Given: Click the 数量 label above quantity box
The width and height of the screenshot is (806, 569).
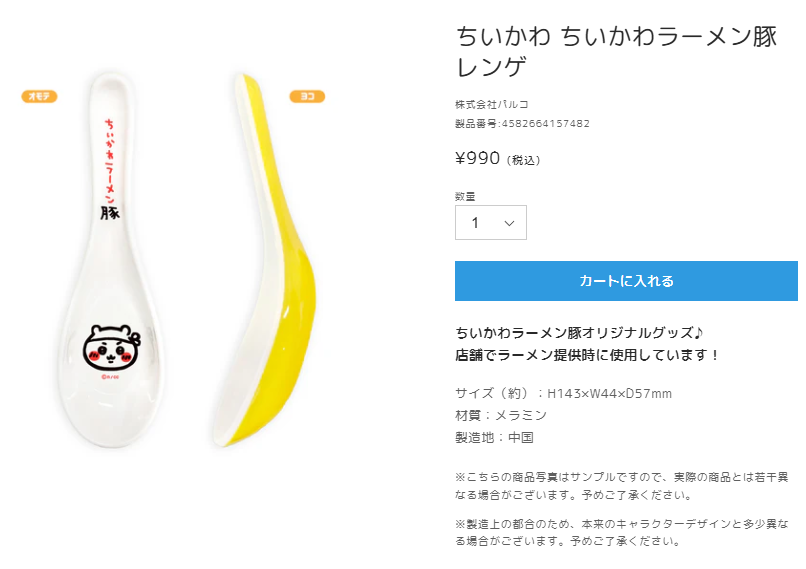Looking at the screenshot, I should pyautogui.click(x=465, y=196).
